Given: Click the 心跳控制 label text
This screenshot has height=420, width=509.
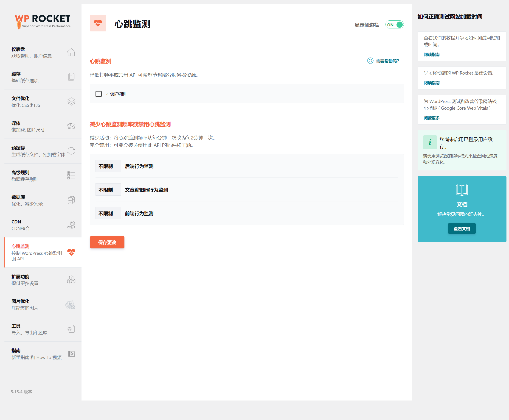Looking at the screenshot, I should tap(116, 94).
